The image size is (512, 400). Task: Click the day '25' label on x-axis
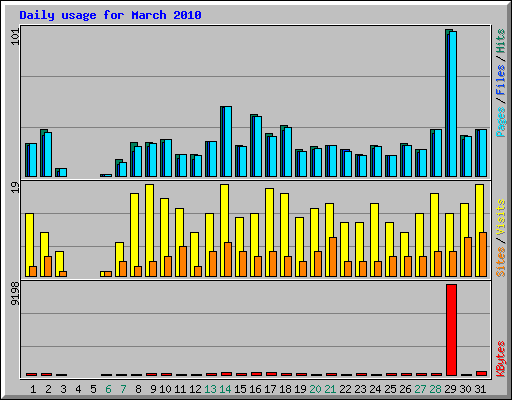(390, 389)
